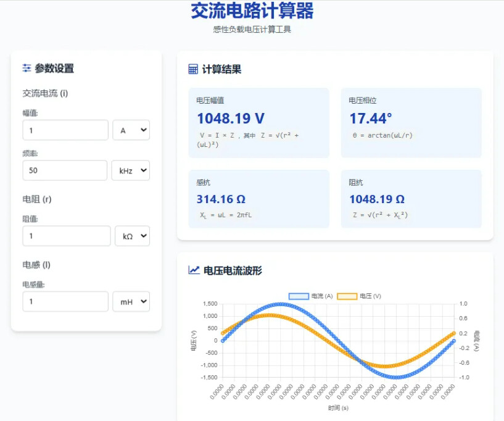Focus the 频率 frequency input field

(65, 170)
